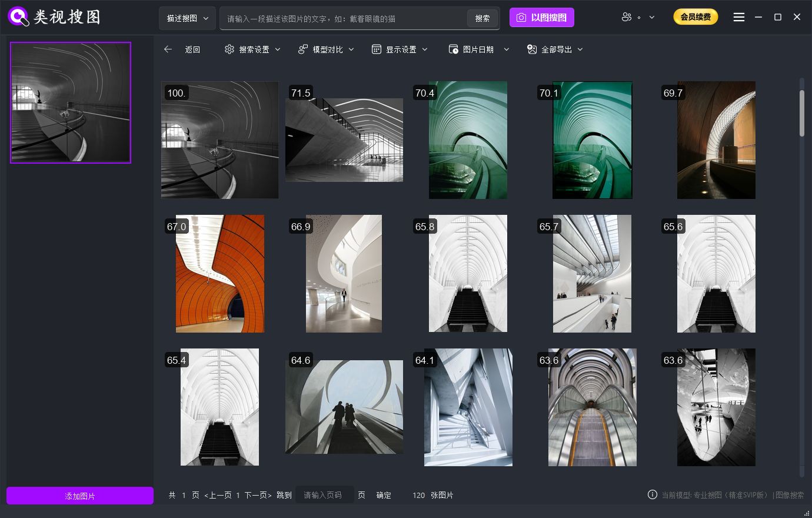Click the 以图搜图 button

click(542, 18)
